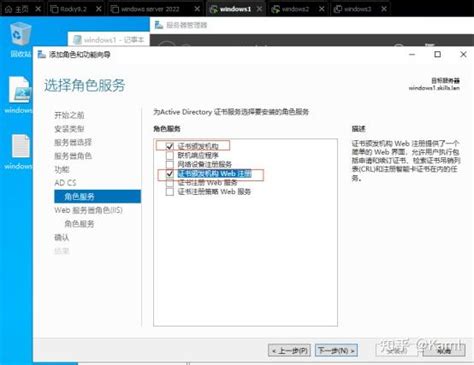Go to the 服务器角色 wizard step
The width and height of the screenshot is (474, 365).
[73, 156]
